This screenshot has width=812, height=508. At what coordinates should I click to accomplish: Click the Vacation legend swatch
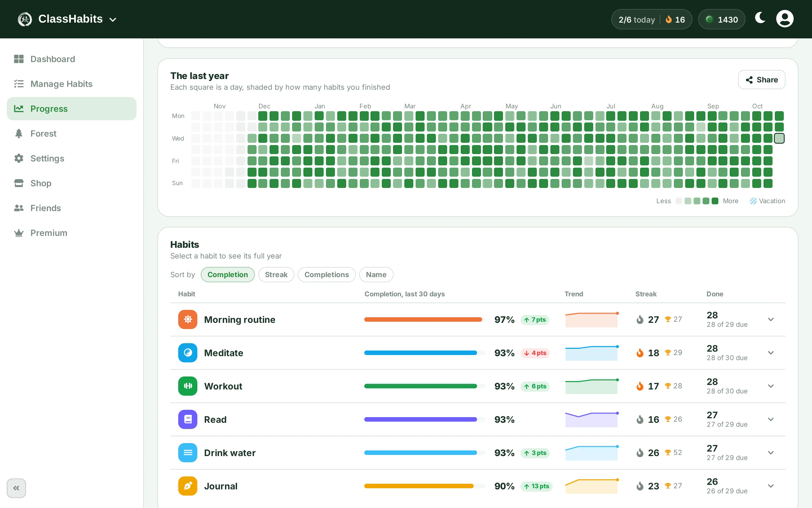tap(753, 201)
